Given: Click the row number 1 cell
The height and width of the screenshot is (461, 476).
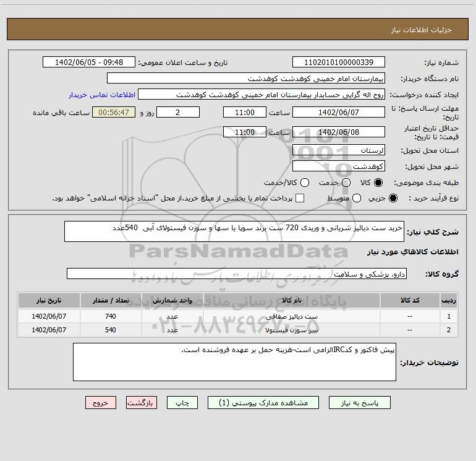Looking at the screenshot, I should click(x=449, y=316).
